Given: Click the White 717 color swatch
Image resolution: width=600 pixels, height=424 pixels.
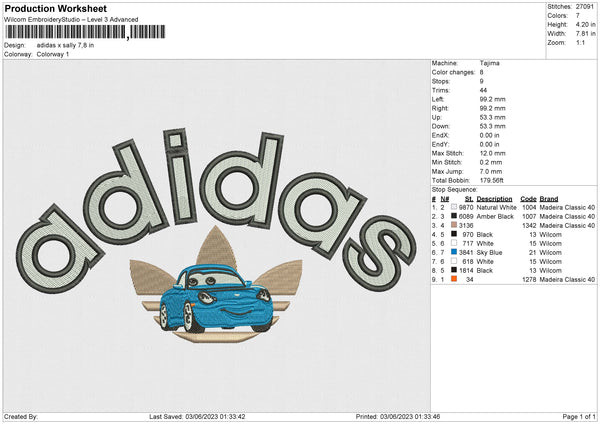Looking at the screenshot, I should click(454, 243).
